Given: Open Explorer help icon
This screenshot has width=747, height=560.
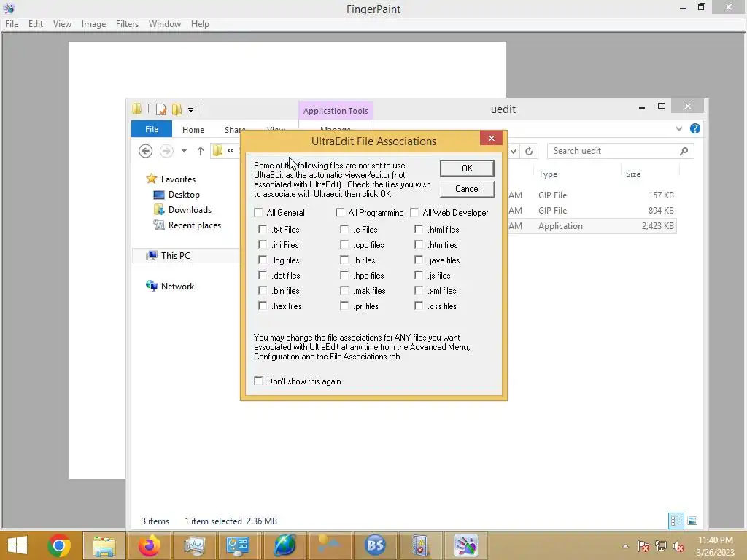Looking at the screenshot, I should coord(695,128).
